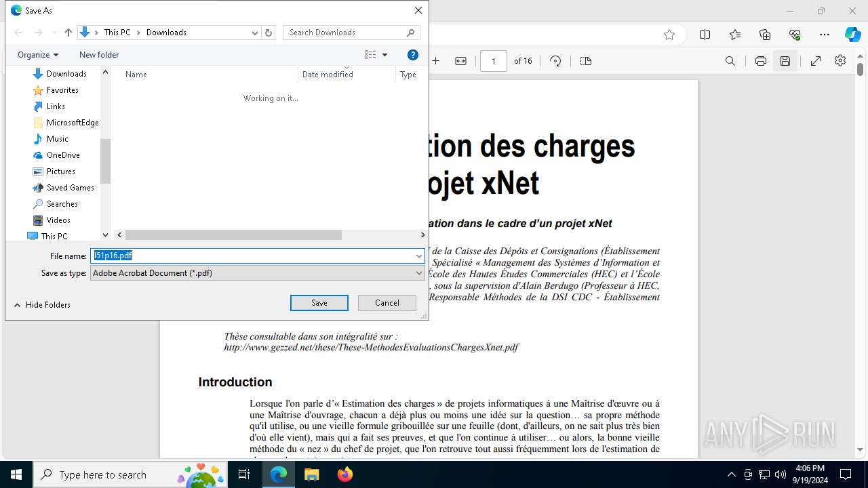Click the taskbar search box
The height and width of the screenshot is (488, 868).
point(130,474)
